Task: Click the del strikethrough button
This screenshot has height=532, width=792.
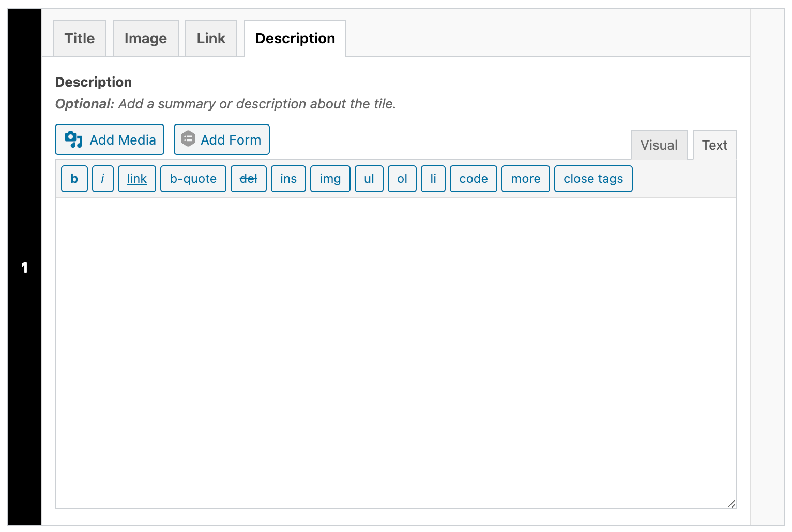Action: coord(249,179)
